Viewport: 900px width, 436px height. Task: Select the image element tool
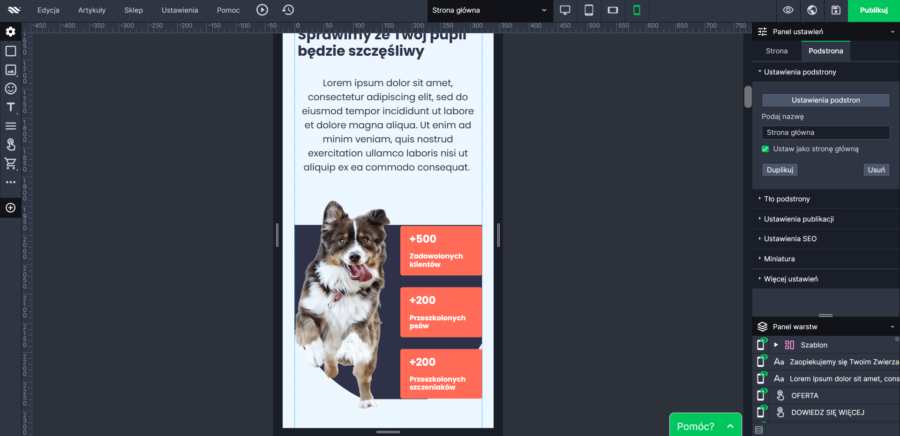pyautogui.click(x=10, y=70)
